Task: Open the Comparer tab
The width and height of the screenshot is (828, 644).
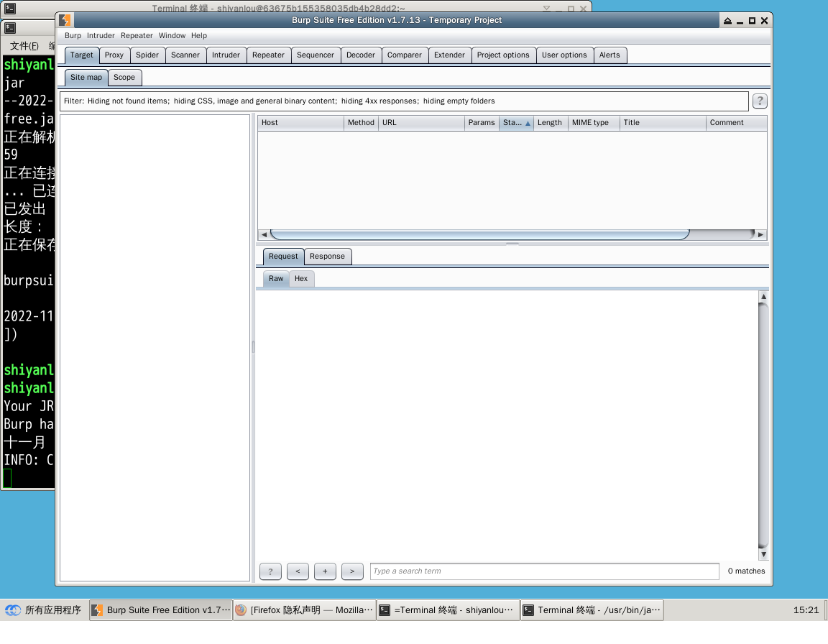Action: pyautogui.click(x=405, y=55)
